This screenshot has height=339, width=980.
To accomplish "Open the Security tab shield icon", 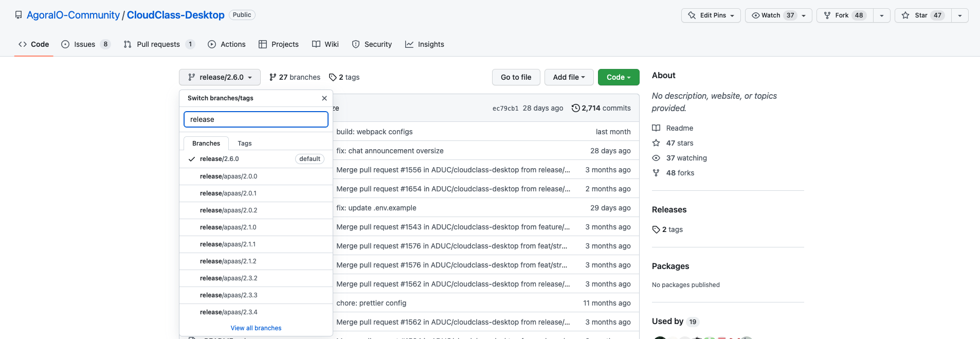I will click(x=356, y=44).
